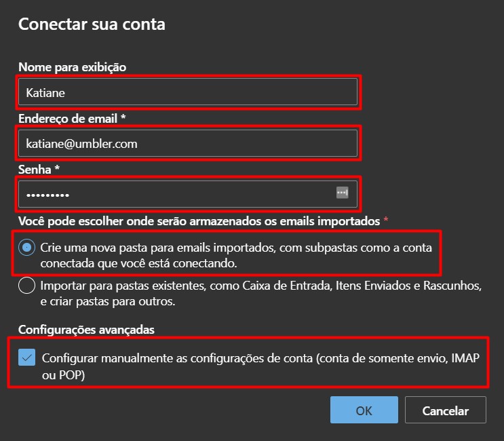Uncheck the manual account configuration checkbox
The image size is (504, 441).
point(26,358)
